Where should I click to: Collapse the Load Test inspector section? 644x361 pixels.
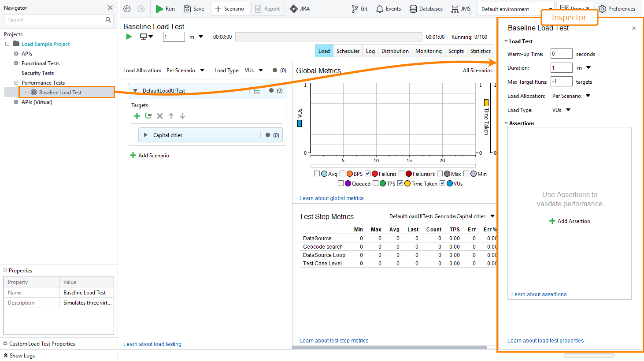coord(506,41)
